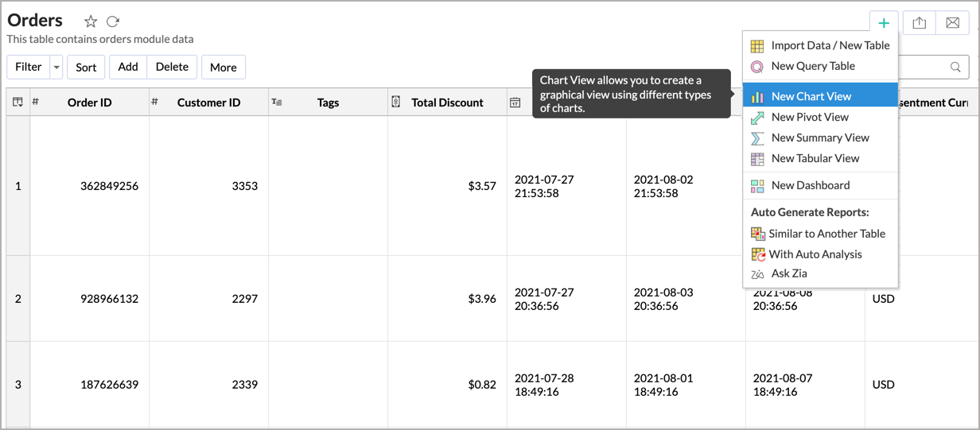Click the green plus create icon
The width and height of the screenshot is (980, 430).
point(884,23)
